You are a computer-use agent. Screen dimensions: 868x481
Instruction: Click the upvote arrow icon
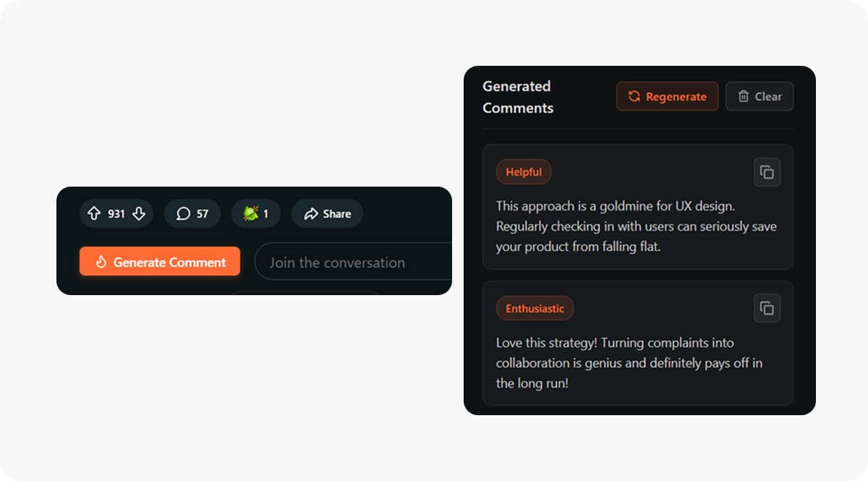click(93, 213)
